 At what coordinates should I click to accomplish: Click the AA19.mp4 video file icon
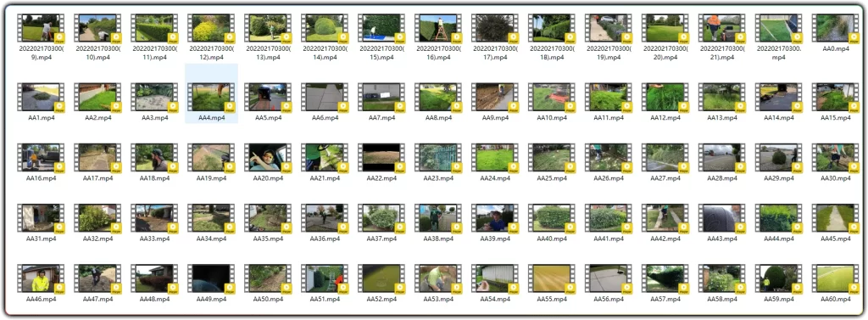tap(211, 158)
